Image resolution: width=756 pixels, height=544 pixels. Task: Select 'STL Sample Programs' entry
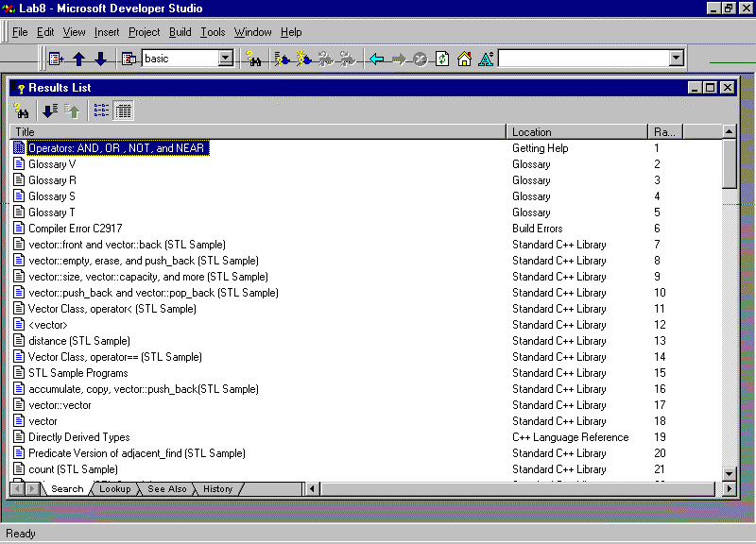78,373
